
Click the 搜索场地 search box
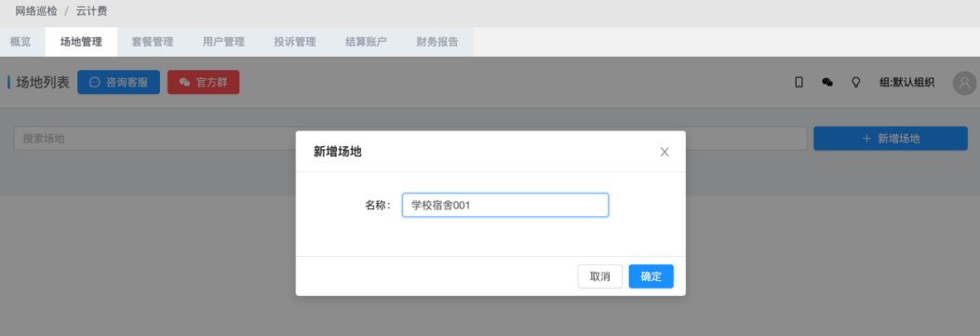pos(410,139)
